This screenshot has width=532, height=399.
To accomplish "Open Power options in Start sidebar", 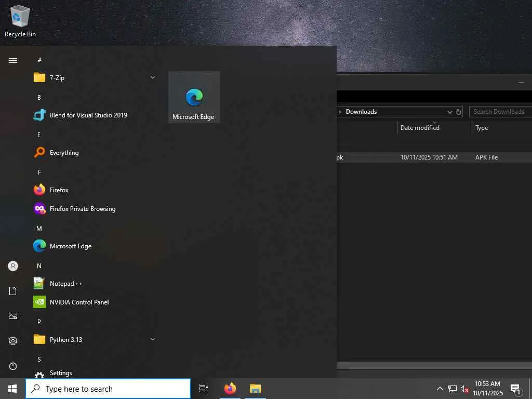I will click(x=13, y=366).
